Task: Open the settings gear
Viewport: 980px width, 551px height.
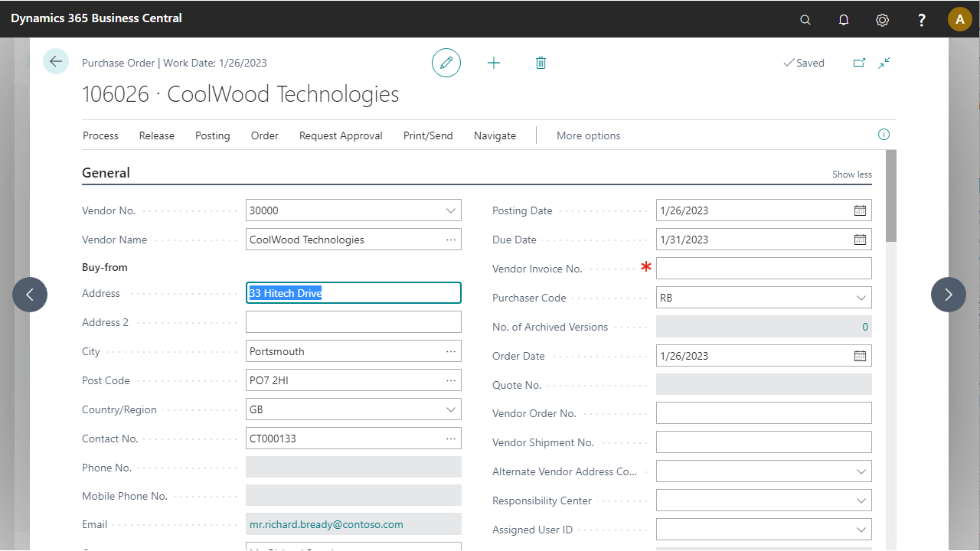Action: tap(882, 20)
